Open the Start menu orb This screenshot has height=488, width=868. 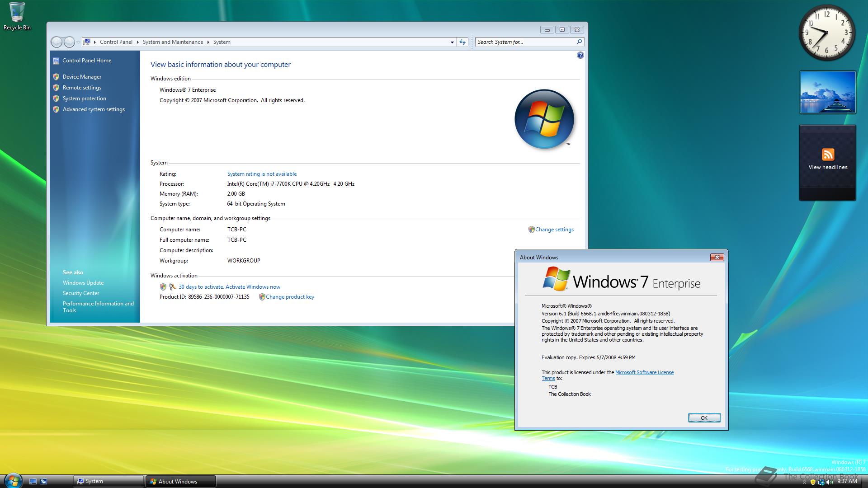pos(13,480)
